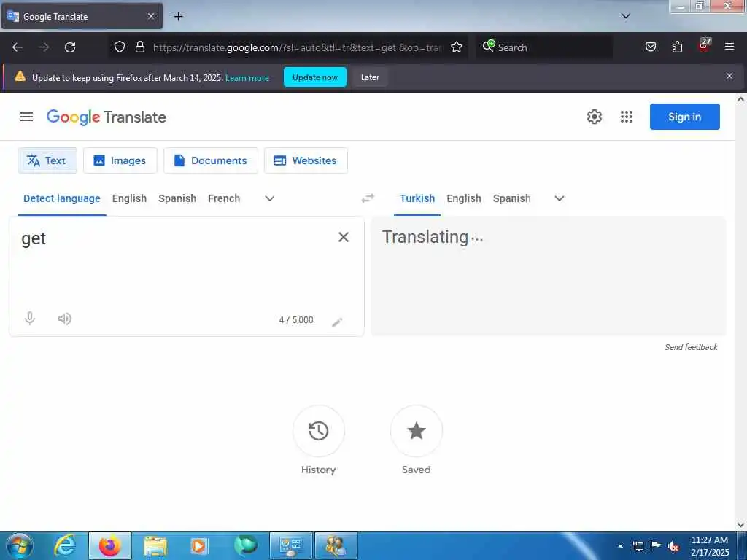Open Google Translate settings gear
This screenshot has height=560, width=747.
tap(594, 117)
